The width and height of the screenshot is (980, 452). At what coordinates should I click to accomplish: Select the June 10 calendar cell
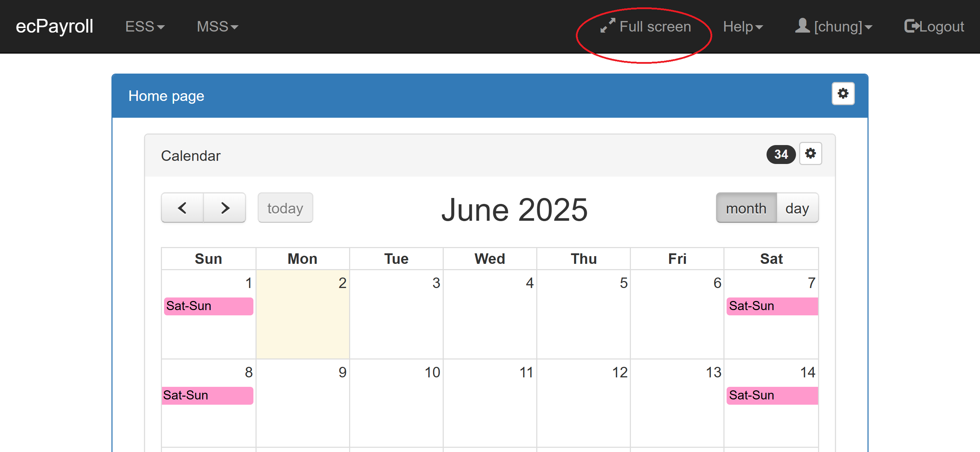coord(396,403)
